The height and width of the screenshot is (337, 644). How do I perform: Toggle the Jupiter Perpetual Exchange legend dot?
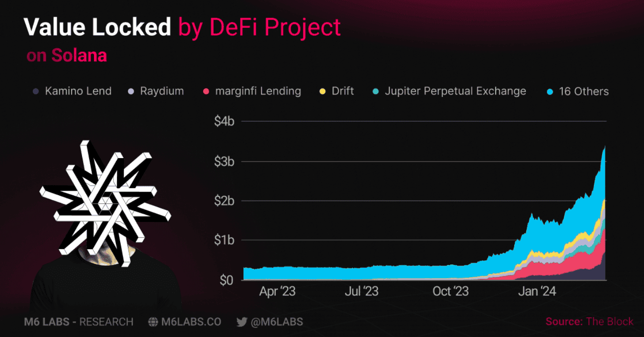(x=375, y=91)
